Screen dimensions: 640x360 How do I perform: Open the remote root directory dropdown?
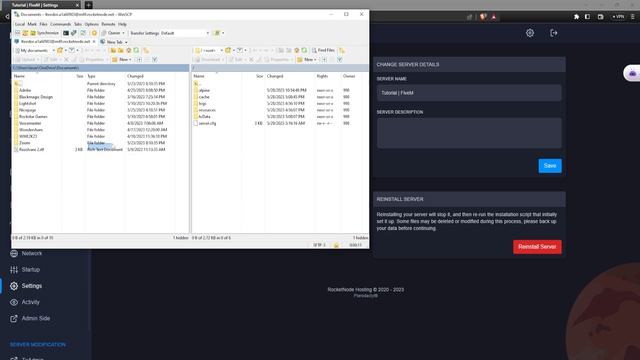click(209, 51)
